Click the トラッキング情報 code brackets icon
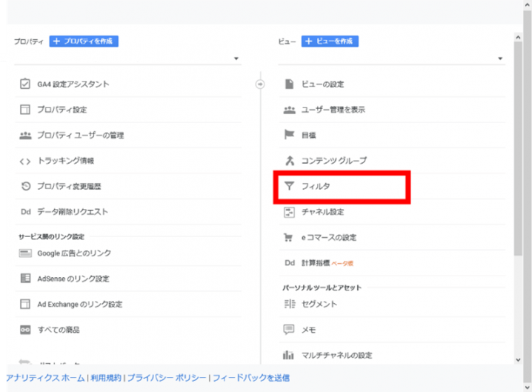532x392 pixels. pyautogui.click(x=24, y=161)
